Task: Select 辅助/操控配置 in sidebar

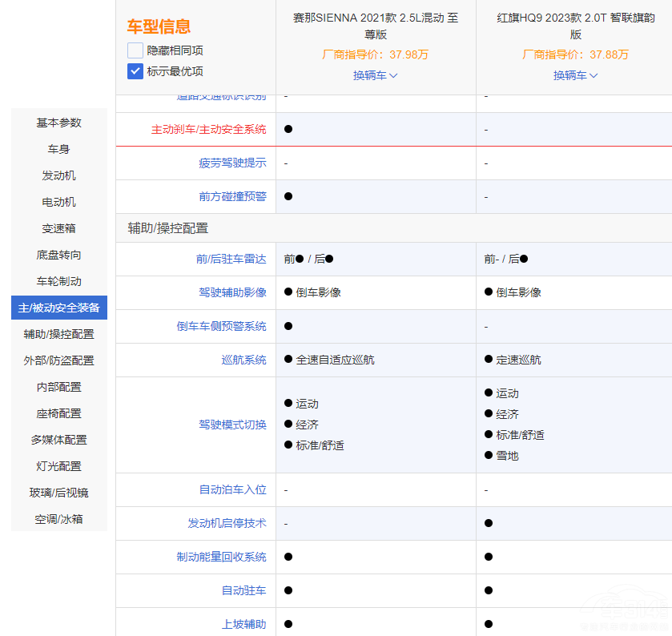Action: point(59,334)
